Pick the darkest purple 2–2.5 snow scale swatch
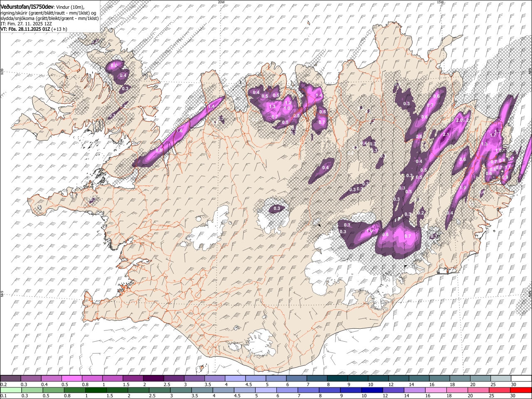The image size is (532, 399). 153,379
